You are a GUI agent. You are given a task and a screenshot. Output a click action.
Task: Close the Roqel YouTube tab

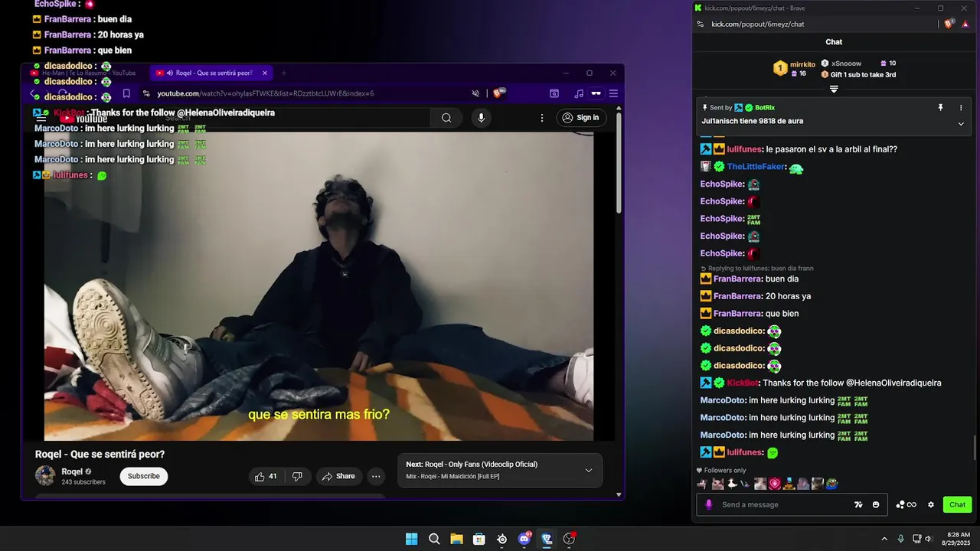265,73
